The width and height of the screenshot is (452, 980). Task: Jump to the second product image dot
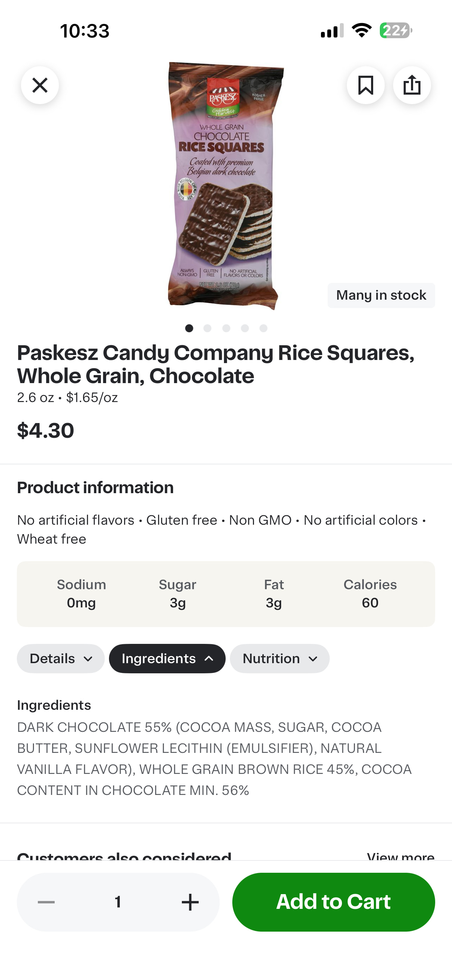207,328
